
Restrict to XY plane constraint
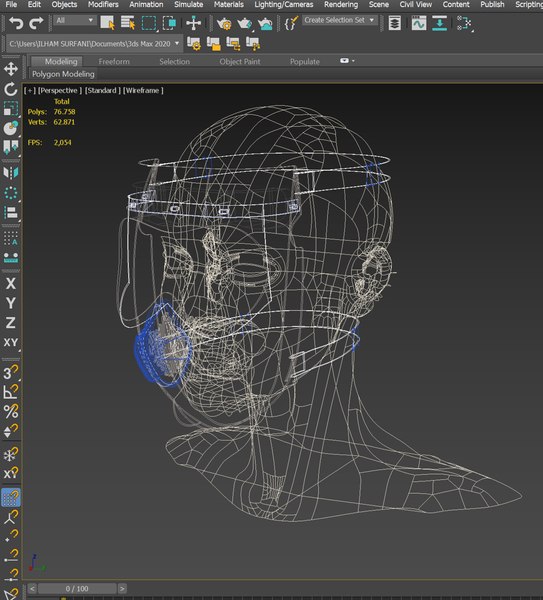[x=11, y=342]
